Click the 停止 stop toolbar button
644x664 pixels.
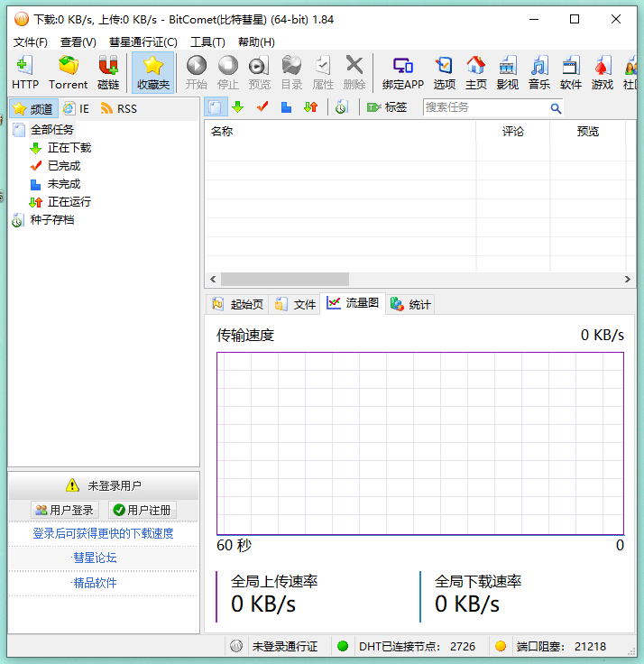pyautogui.click(x=228, y=72)
